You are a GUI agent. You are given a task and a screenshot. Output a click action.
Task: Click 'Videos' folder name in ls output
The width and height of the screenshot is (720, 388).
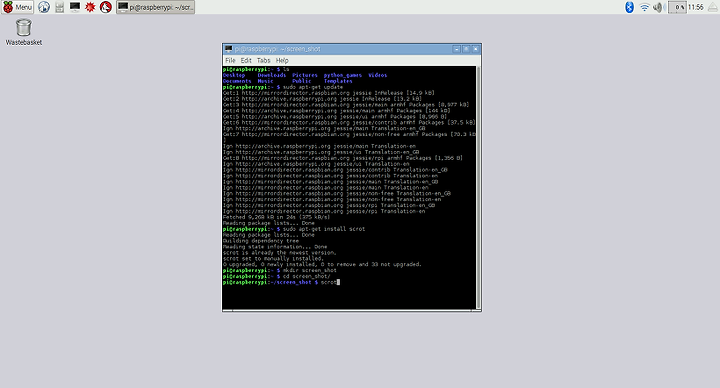click(x=377, y=75)
